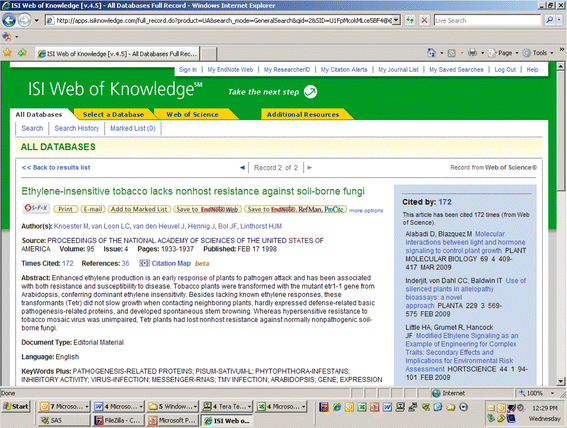Click Save to EndNote Web button
567x428 pixels.
(x=207, y=209)
